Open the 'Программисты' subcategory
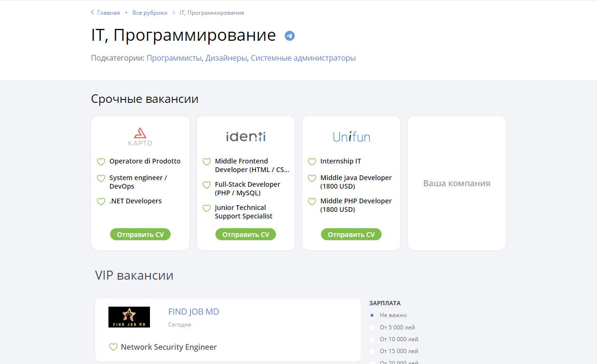 point(174,58)
